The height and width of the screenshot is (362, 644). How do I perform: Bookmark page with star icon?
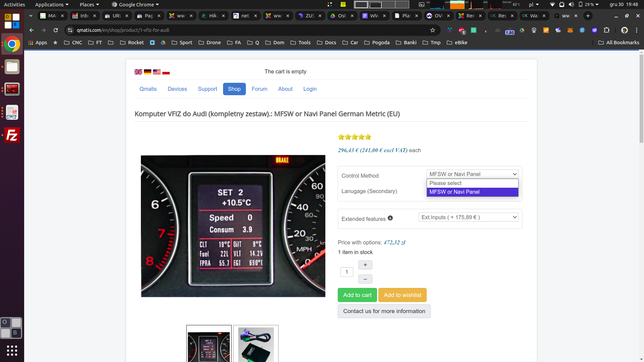coord(433,30)
